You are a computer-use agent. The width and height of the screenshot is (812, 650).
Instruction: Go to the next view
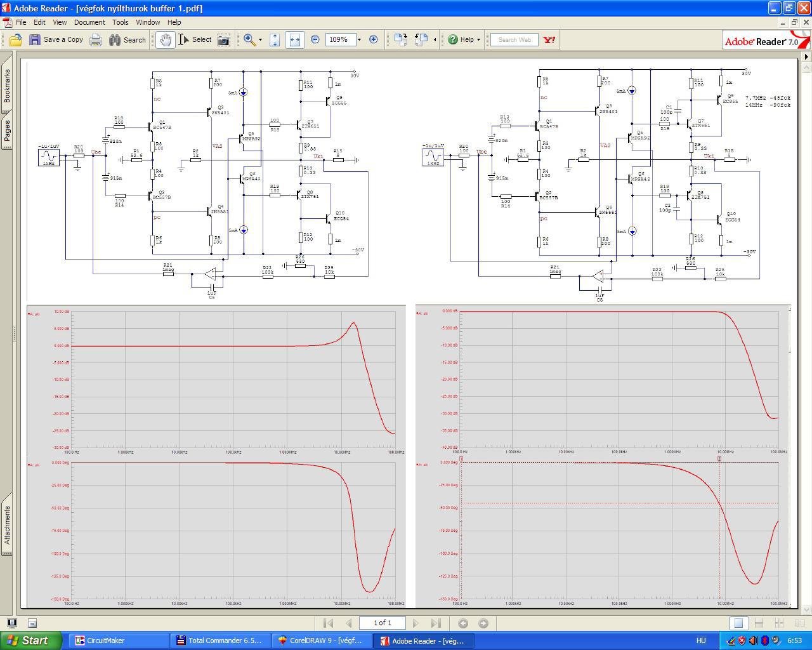(x=483, y=623)
